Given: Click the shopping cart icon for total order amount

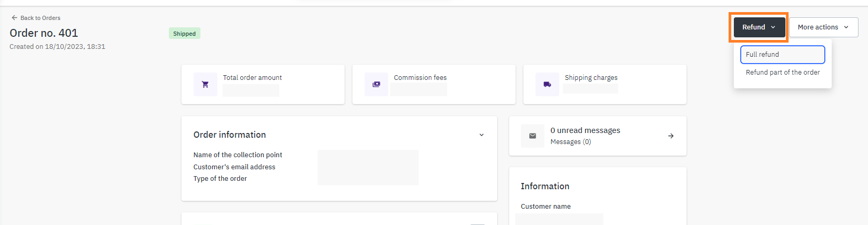Looking at the screenshot, I should pos(205,84).
